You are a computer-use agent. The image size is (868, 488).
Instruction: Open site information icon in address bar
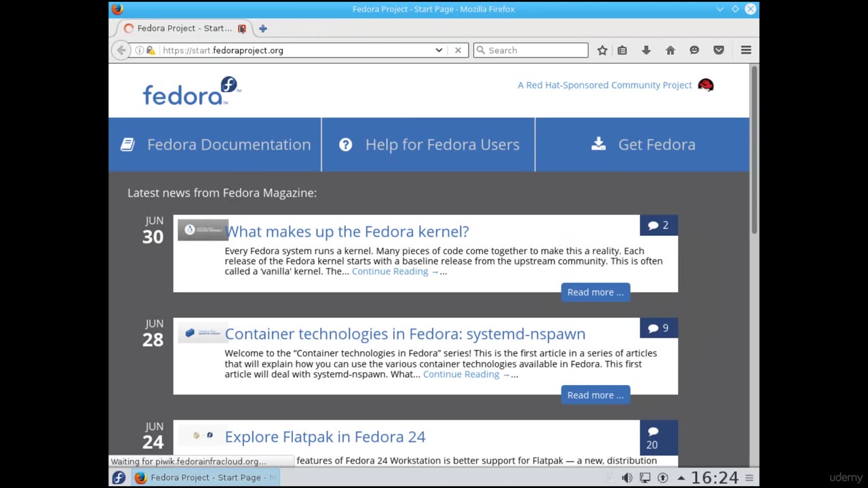tap(139, 50)
